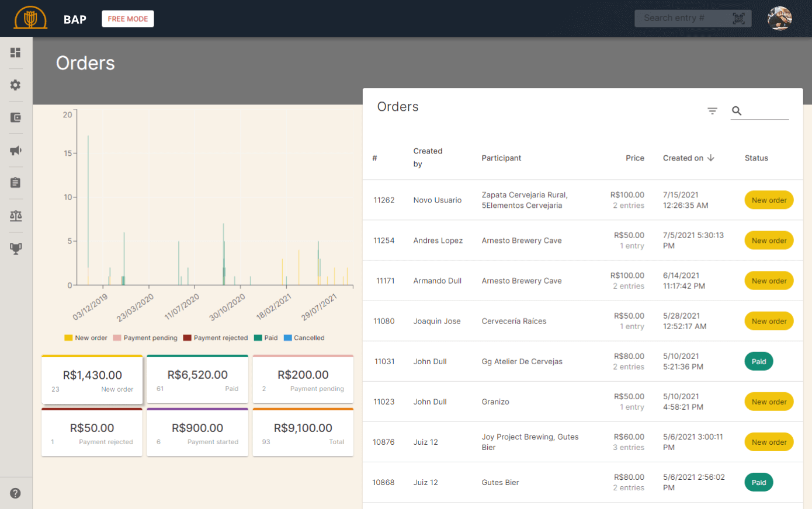
Task: Open the orders filter list icon
Action: pos(712,111)
